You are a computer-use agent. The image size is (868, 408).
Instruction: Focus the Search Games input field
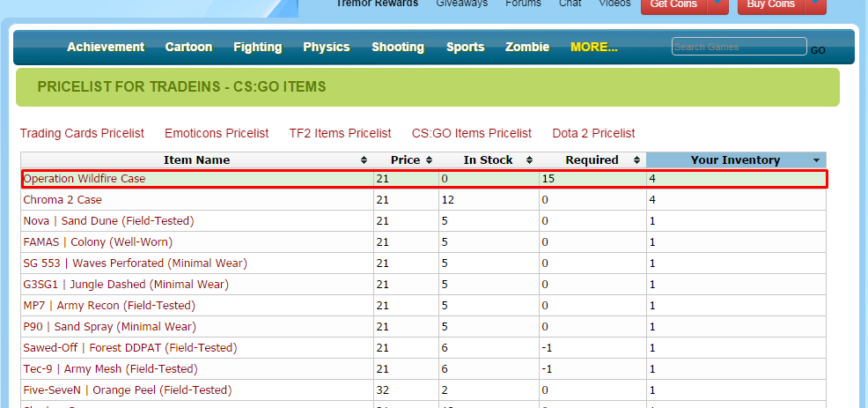pos(739,47)
